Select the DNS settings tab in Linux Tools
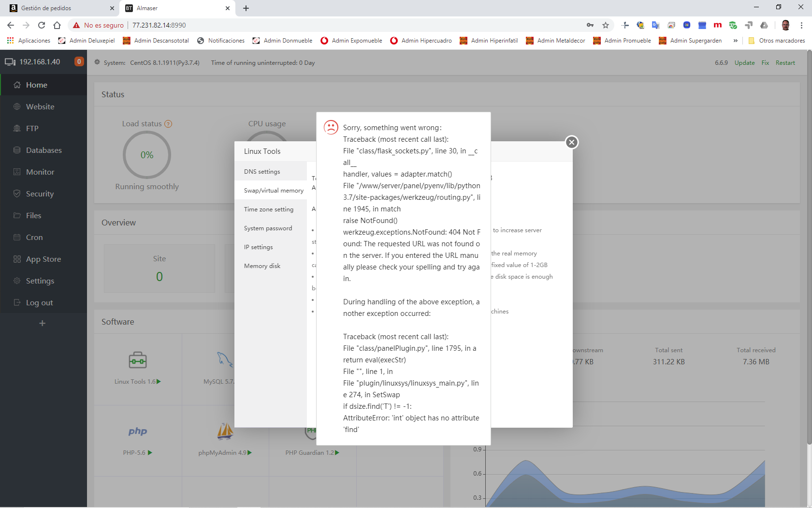Viewport: 812px width, 508px height. pos(271,172)
